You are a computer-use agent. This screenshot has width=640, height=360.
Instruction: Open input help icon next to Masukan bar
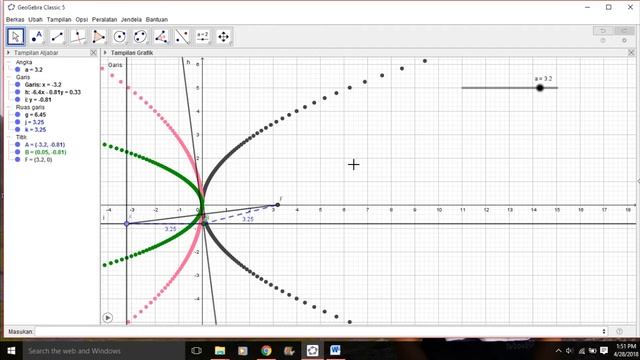point(619,331)
